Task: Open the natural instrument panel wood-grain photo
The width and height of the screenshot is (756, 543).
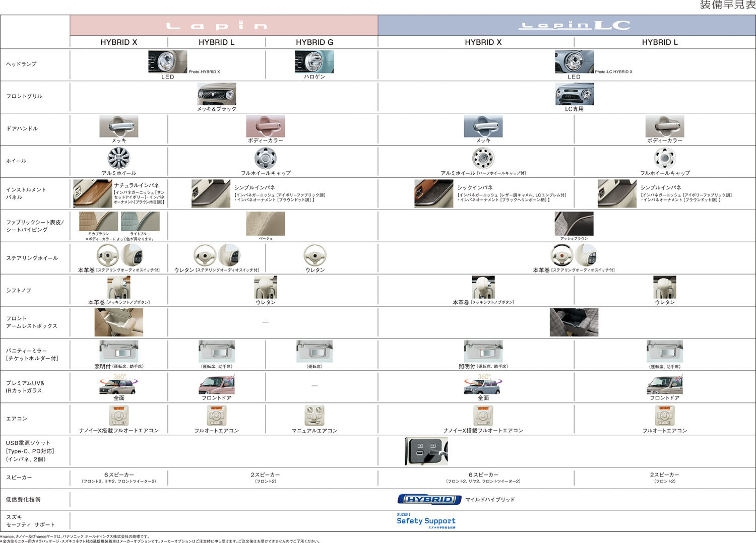Action: (92, 193)
